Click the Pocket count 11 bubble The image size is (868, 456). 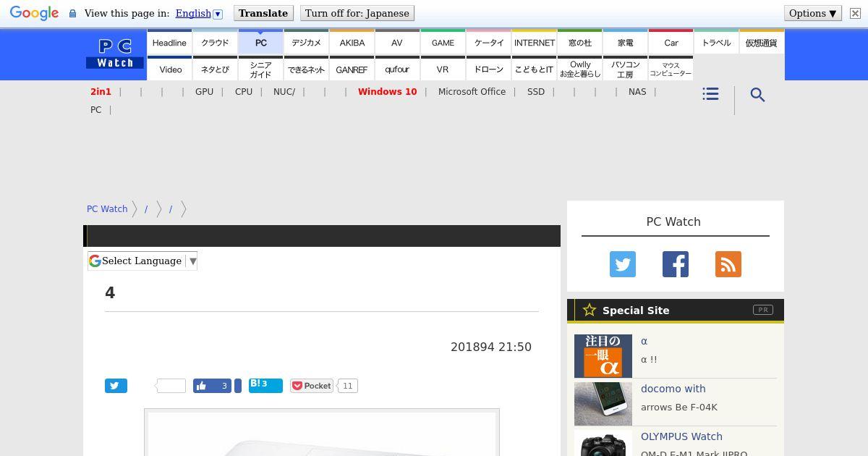[348, 386]
